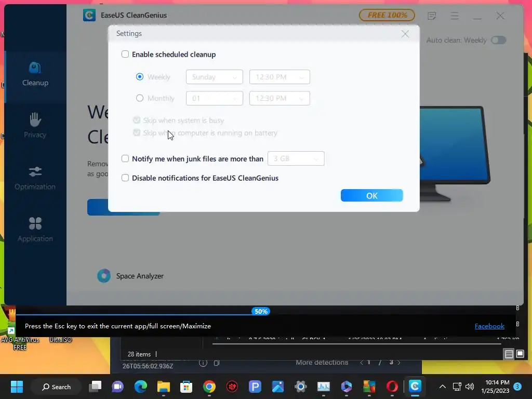Open the red gear app on taskbar

[232, 387]
